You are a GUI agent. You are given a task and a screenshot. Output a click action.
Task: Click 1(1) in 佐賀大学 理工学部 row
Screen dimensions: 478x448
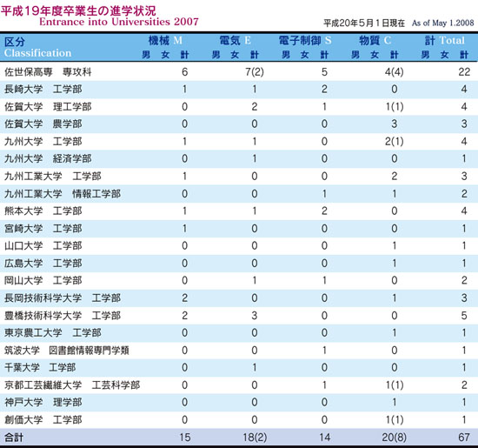[x=395, y=107]
